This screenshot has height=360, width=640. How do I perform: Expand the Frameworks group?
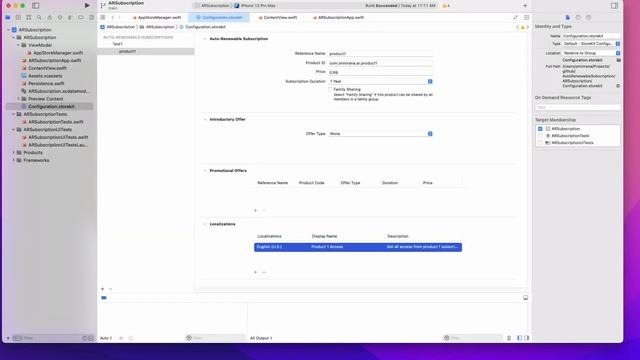(x=13, y=160)
